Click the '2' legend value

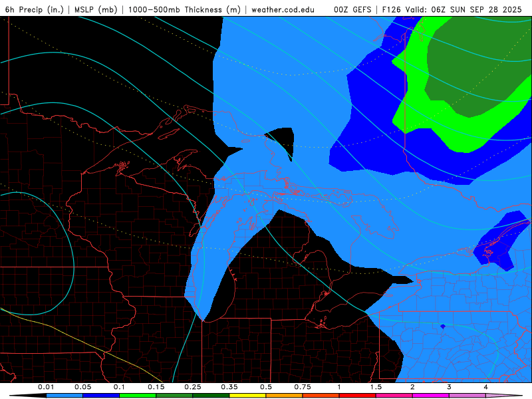click(x=412, y=387)
